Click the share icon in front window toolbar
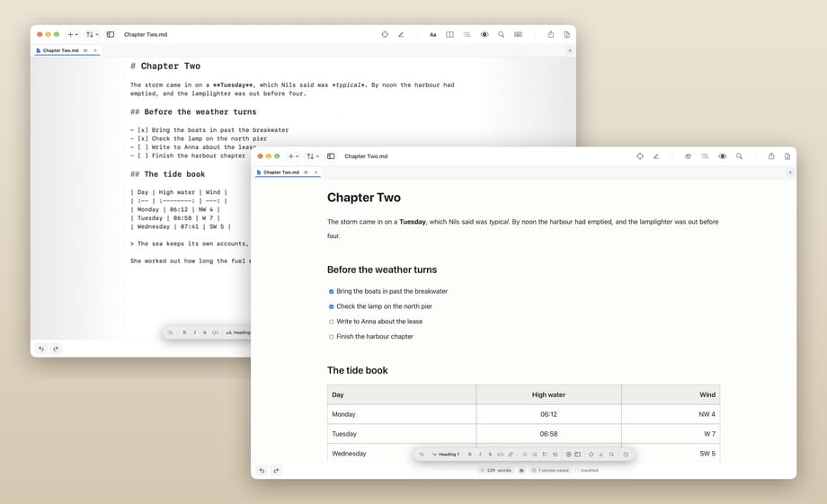 [x=771, y=156]
